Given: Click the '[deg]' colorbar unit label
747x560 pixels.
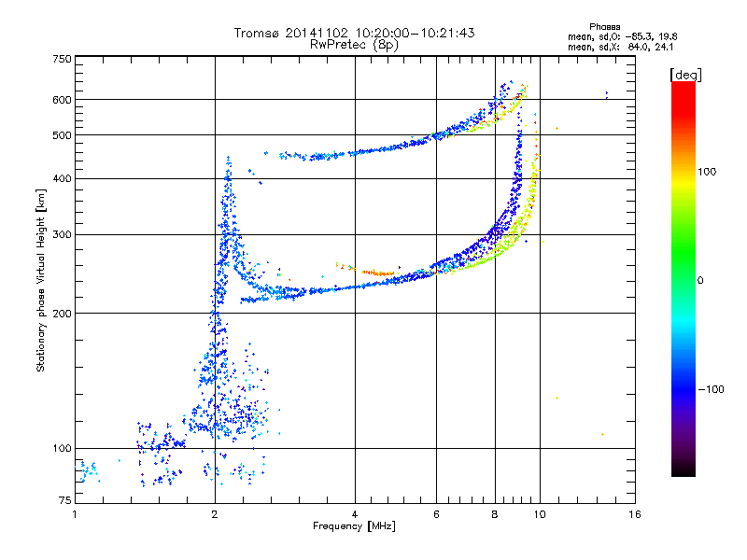Looking at the screenshot, I should [x=685, y=75].
